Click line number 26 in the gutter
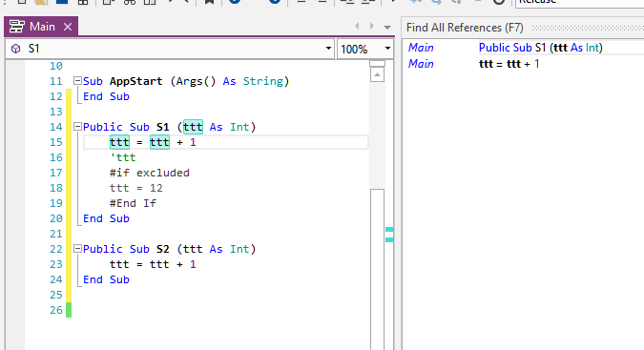644x350 pixels. point(56,310)
